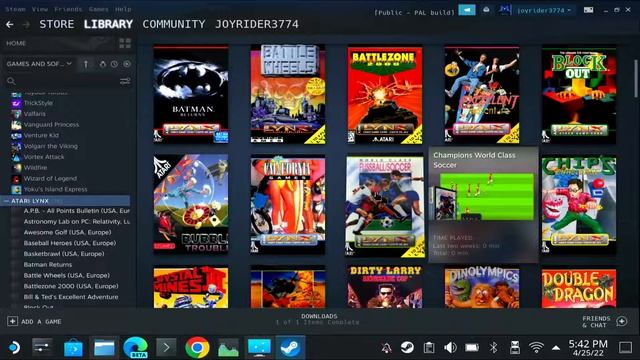The height and width of the screenshot is (360, 640).
Task: Collapse the ATARI LYNX collection
Action: 6,201
